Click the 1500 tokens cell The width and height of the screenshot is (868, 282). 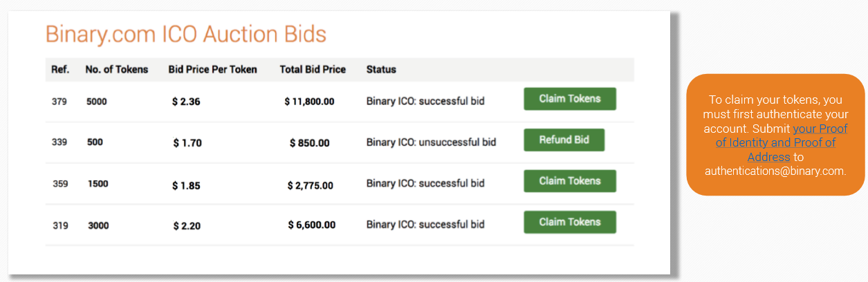(x=98, y=184)
